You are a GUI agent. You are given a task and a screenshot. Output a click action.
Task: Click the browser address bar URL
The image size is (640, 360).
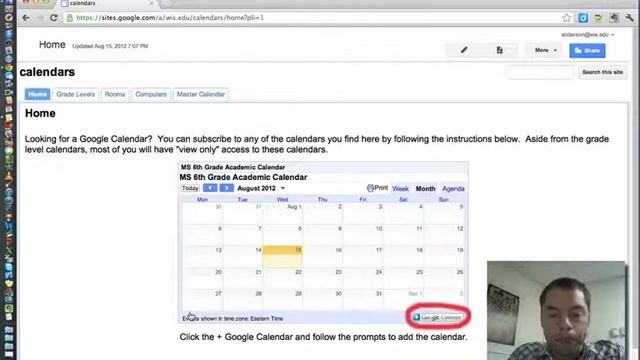(x=170, y=18)
